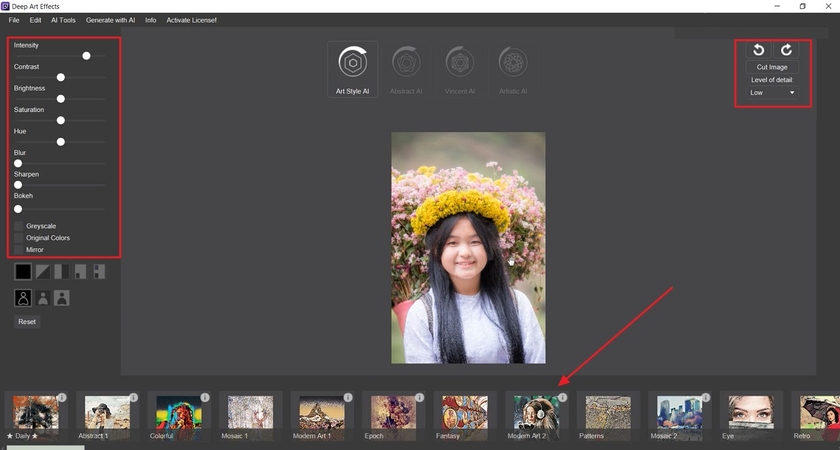Enable the Mirror checkbox
This screenshot has height=450, width=840.
click(19, 250)
